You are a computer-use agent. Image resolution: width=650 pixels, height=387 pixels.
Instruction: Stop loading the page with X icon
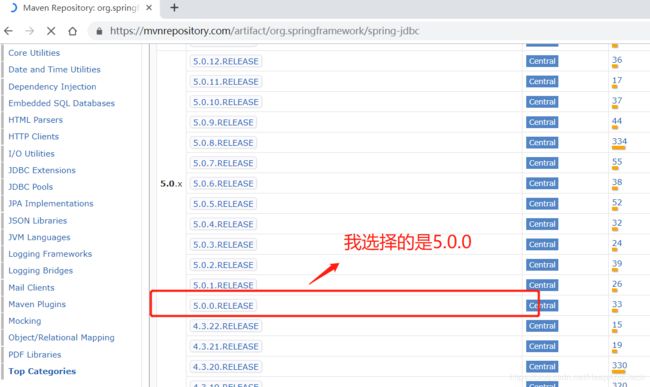click(x=51, y=31)
